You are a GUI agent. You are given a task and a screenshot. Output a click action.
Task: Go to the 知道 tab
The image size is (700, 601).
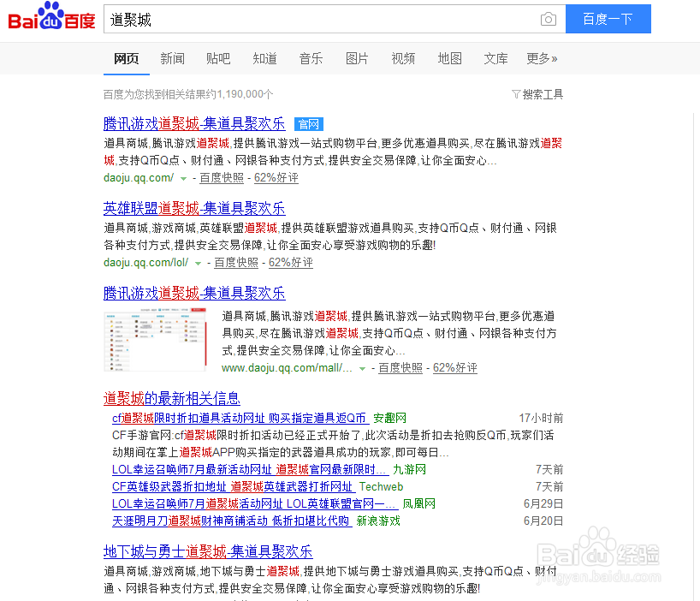pyautogui.click(x=264, y=58)
